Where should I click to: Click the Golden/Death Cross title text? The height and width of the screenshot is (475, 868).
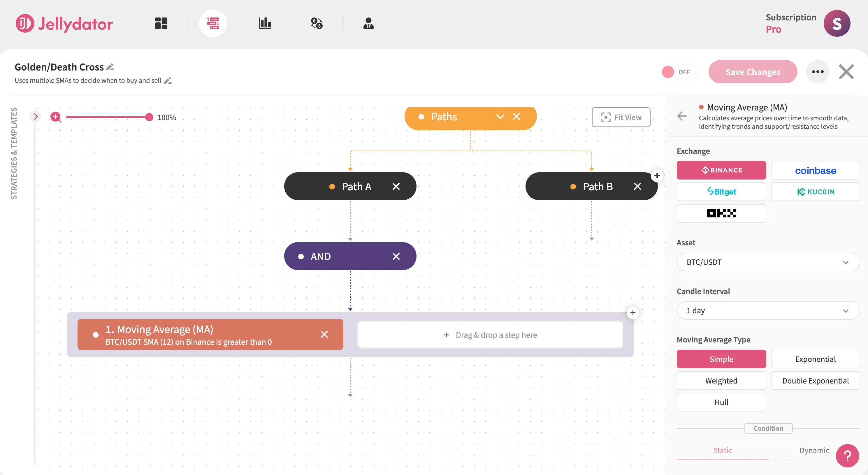59,67
